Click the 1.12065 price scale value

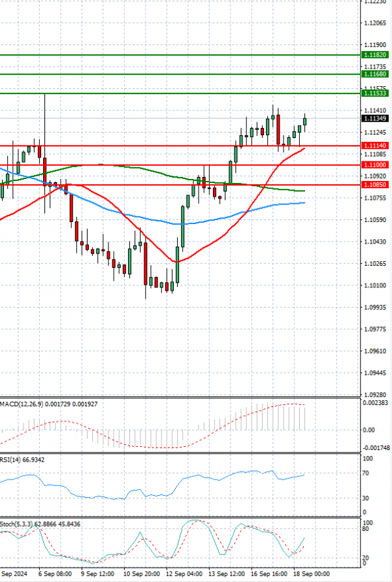[x=375, y=23]
